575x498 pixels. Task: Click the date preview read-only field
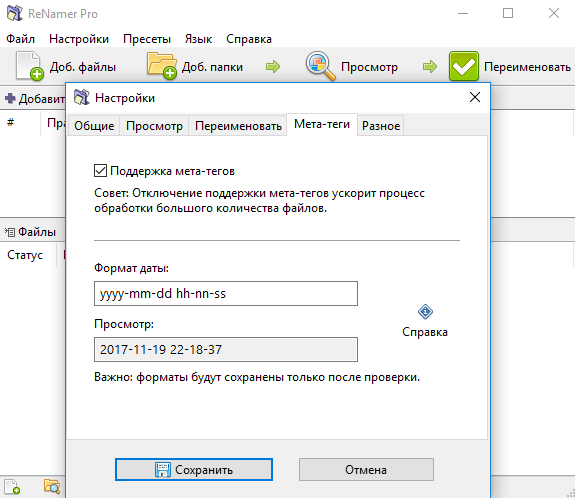point(226,349)
